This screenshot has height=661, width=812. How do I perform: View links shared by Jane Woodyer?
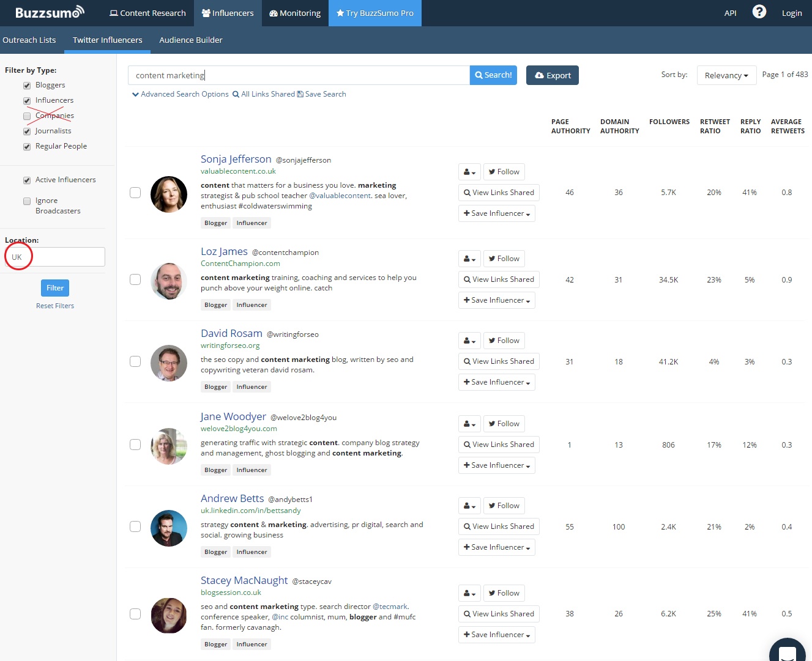(499, 445)
